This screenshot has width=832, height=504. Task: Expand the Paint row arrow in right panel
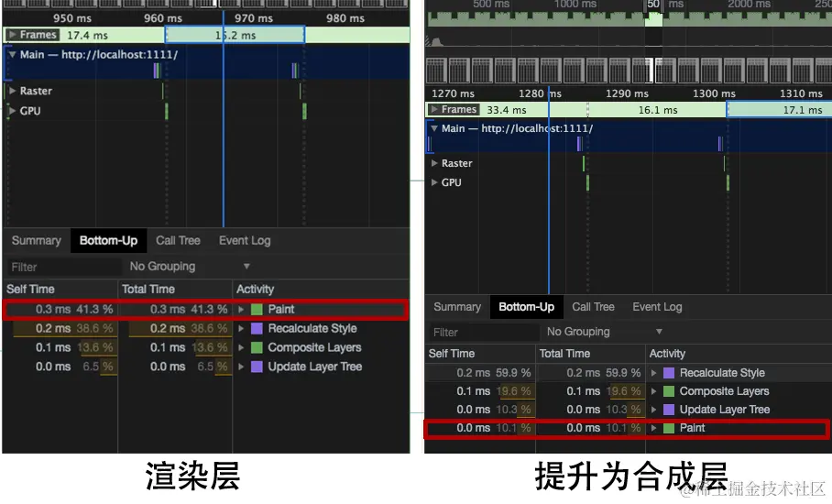(653, 428)
